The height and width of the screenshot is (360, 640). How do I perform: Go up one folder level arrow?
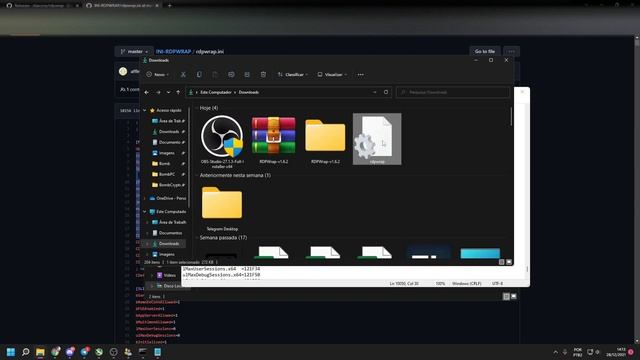[x=178, y=92]
